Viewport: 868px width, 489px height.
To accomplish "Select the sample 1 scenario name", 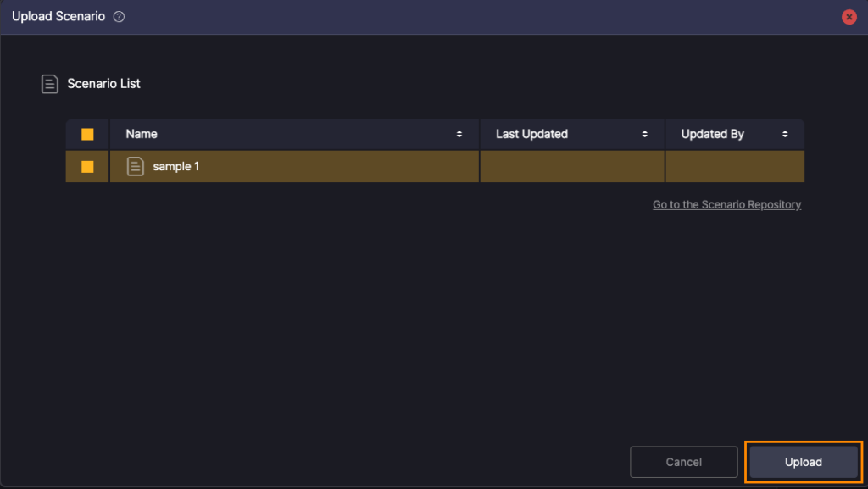I will click(176, 167).
